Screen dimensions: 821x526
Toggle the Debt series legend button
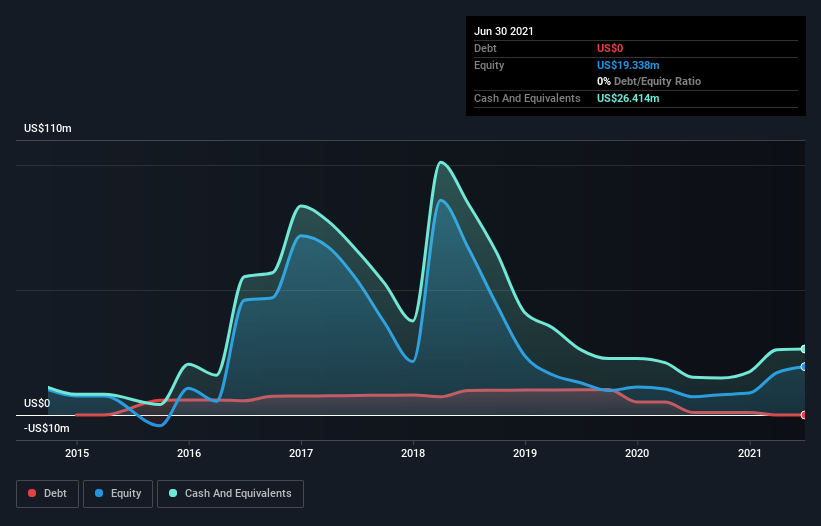pos(47,494)
